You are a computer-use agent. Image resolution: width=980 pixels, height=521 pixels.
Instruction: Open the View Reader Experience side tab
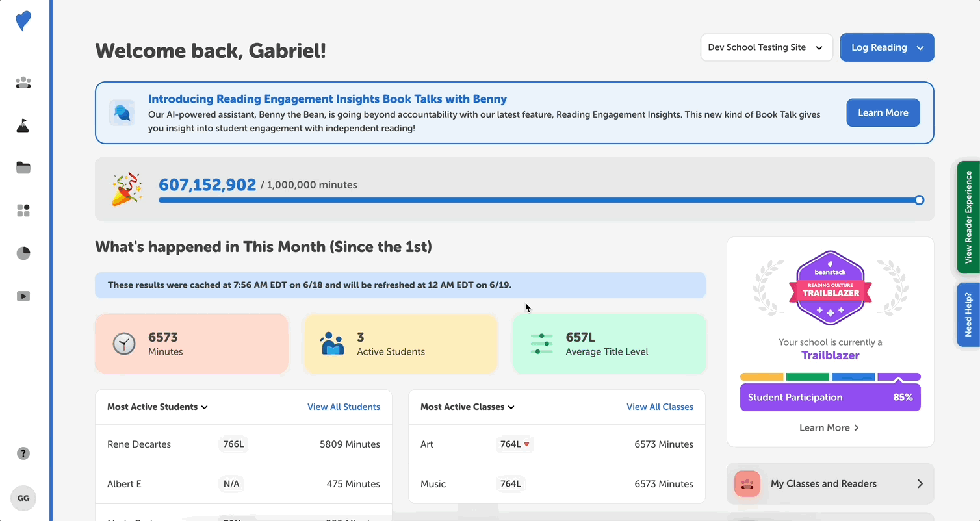click(968, 217)
